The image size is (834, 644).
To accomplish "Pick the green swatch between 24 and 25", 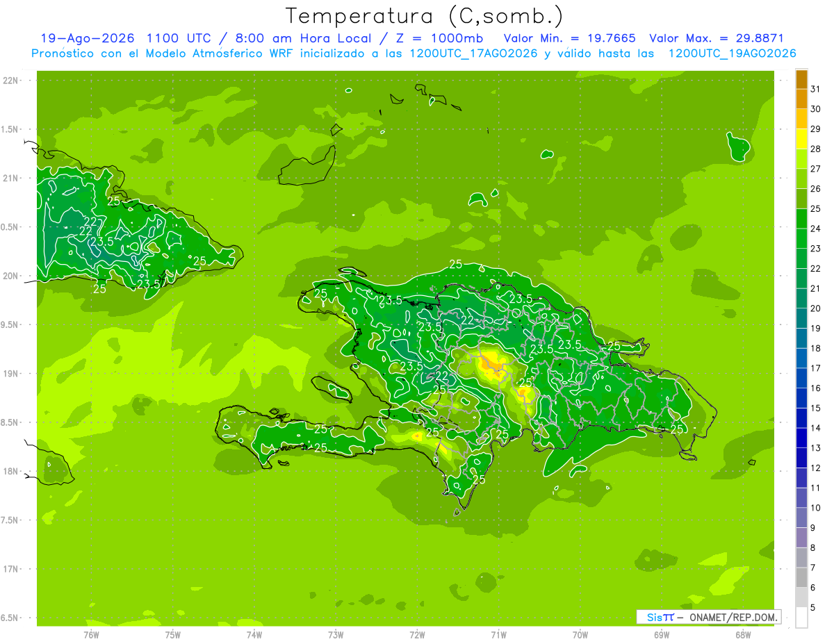I will pyautogui.click(x=801, y=218).
